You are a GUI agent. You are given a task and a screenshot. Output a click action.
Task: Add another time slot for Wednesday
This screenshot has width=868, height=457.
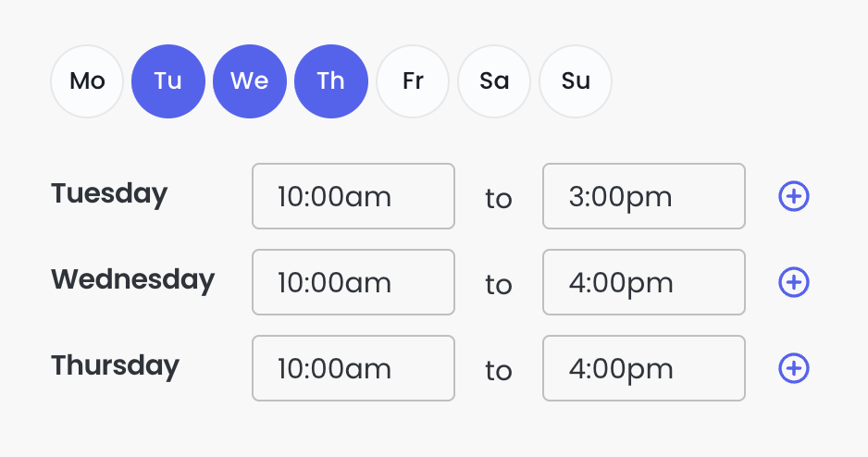click(x=794, y=282)
